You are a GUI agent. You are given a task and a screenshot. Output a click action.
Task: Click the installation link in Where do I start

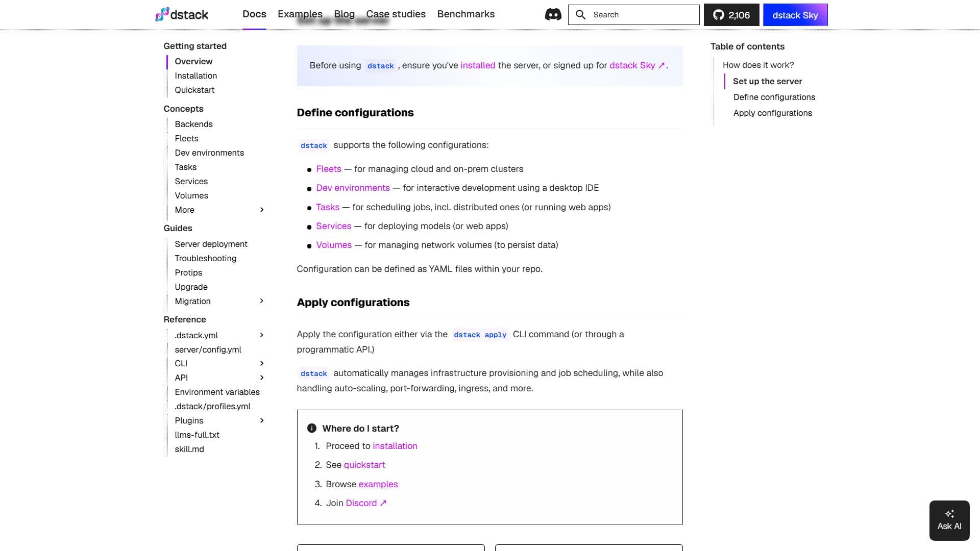[x=395, y=446]
